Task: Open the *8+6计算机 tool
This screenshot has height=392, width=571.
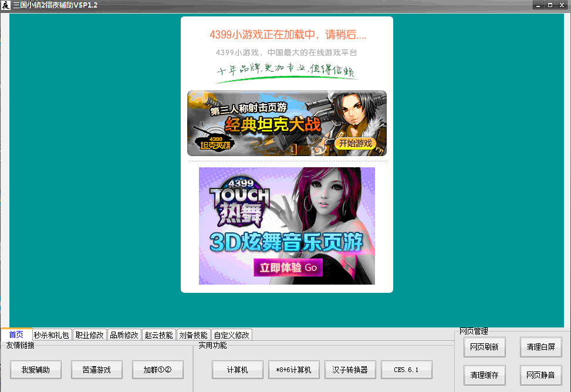Action: click(x=294, y=370)
